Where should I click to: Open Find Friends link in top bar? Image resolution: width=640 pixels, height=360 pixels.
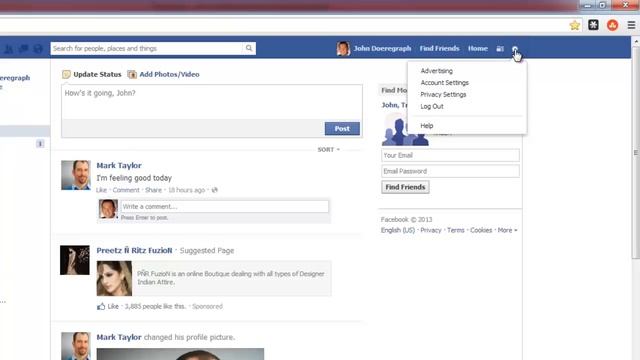[439, 48]
